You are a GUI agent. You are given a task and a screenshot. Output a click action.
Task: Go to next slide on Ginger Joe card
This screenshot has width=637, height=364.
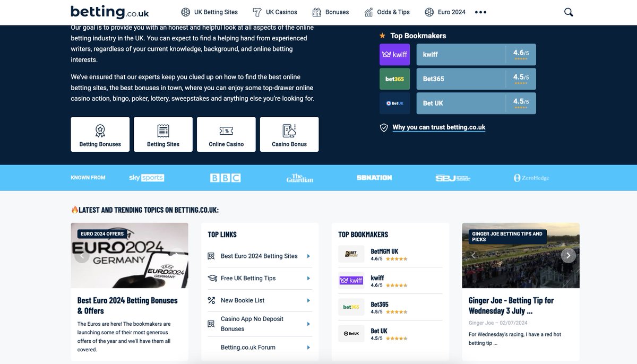(x=568, y=256)
